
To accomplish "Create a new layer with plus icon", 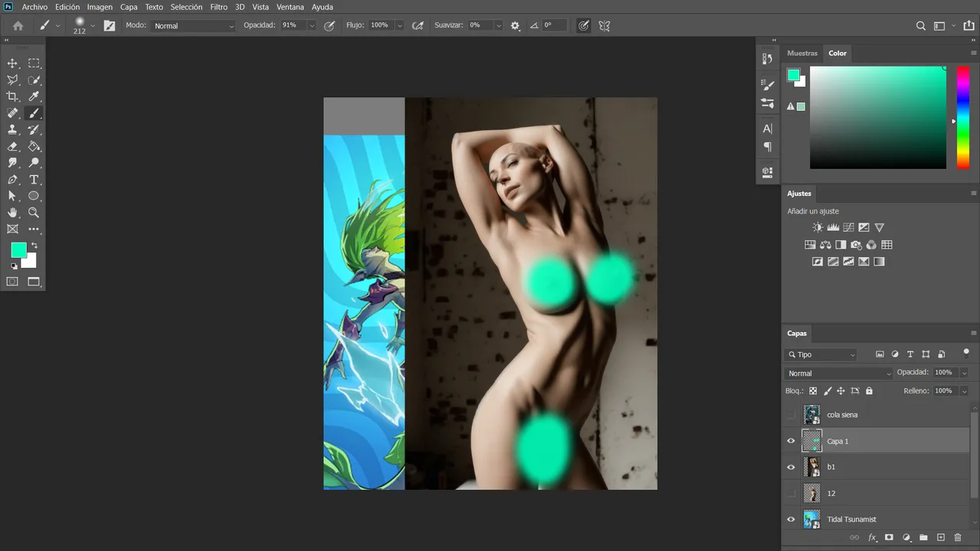I will click(x=941, y=538).
